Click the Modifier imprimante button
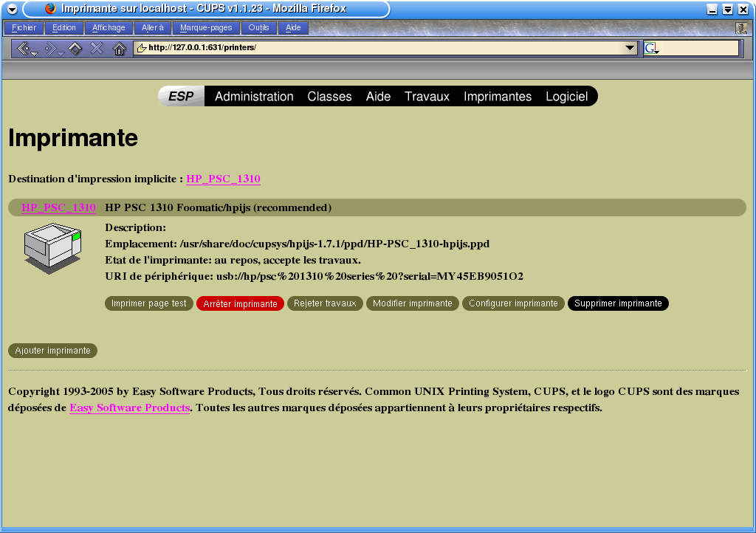This screenshot has height=533, width=756. tap(413, 303)
